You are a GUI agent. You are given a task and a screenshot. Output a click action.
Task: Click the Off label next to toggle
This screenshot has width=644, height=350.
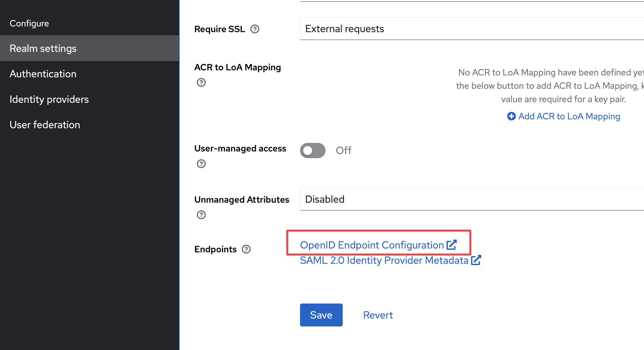click(x=344, y=150)
